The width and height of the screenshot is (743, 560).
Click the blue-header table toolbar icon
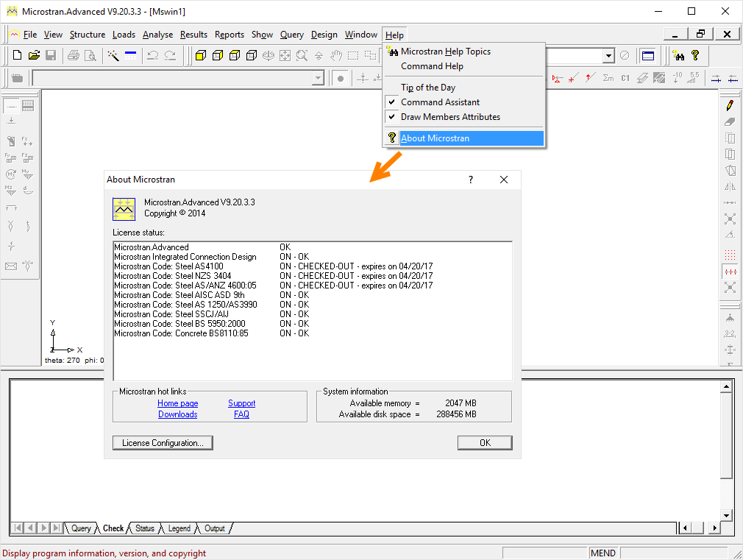click(x=130, y=55)
